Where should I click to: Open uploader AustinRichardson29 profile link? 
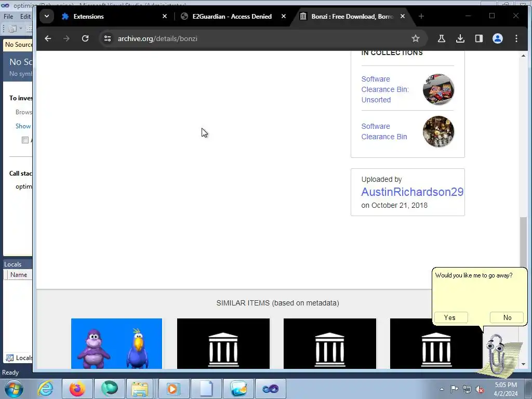pos(412,192)
